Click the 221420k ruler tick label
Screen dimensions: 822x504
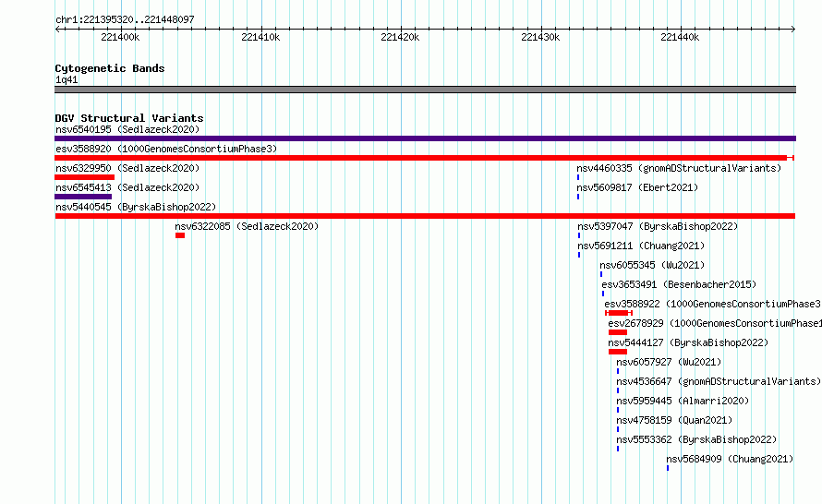pyautogui.click(x=400, y=37)
